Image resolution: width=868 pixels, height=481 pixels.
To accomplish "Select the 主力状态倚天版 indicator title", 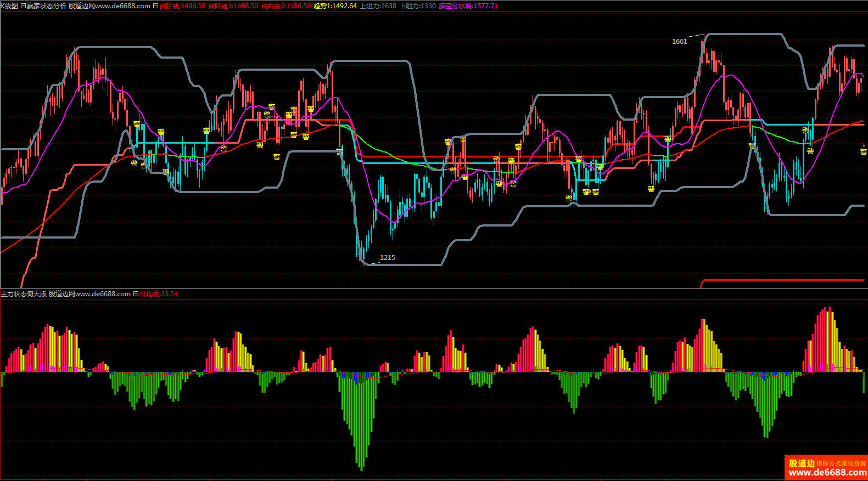I will 24,294.
